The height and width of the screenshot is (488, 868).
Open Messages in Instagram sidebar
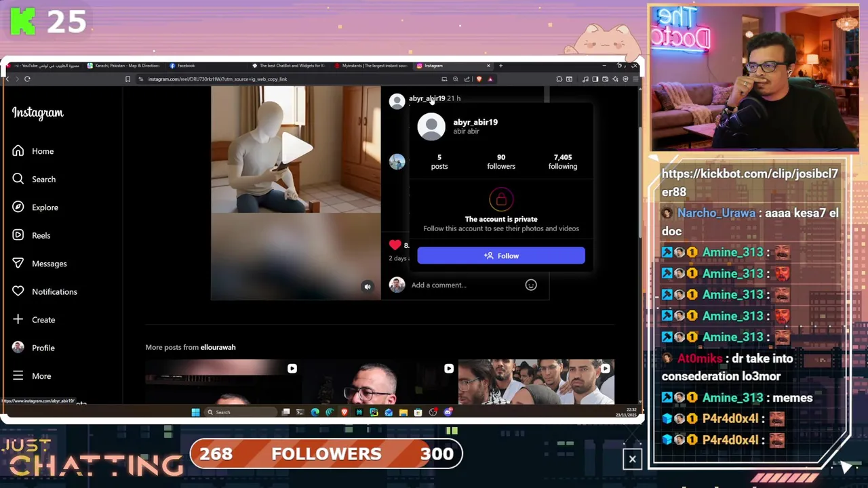pyautogui.click(x=39, y=264)
